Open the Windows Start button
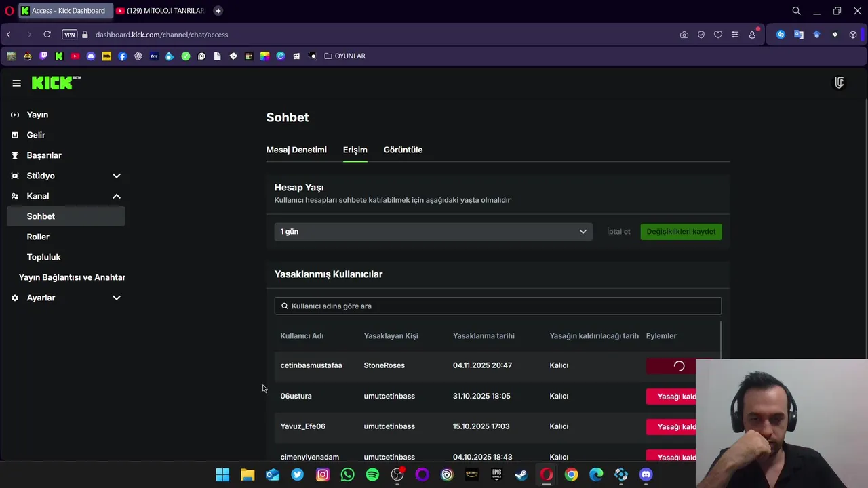Viewport: 868px width, 488px height. pyautogui.click(x=222, y=474)
